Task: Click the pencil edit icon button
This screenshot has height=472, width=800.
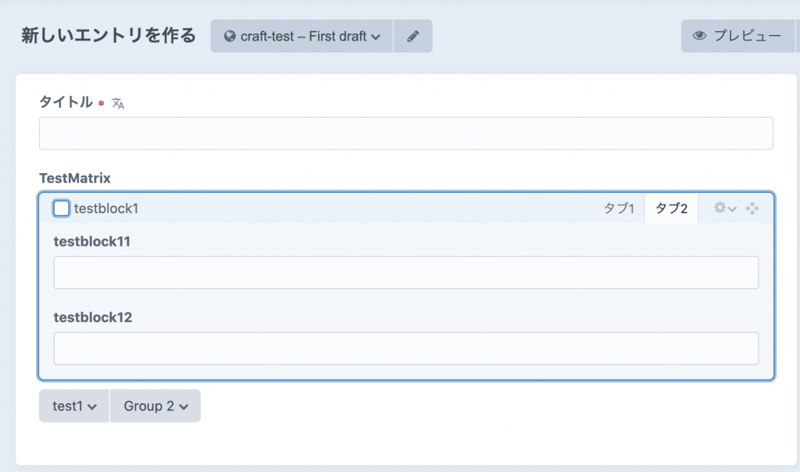Action: 413,36
